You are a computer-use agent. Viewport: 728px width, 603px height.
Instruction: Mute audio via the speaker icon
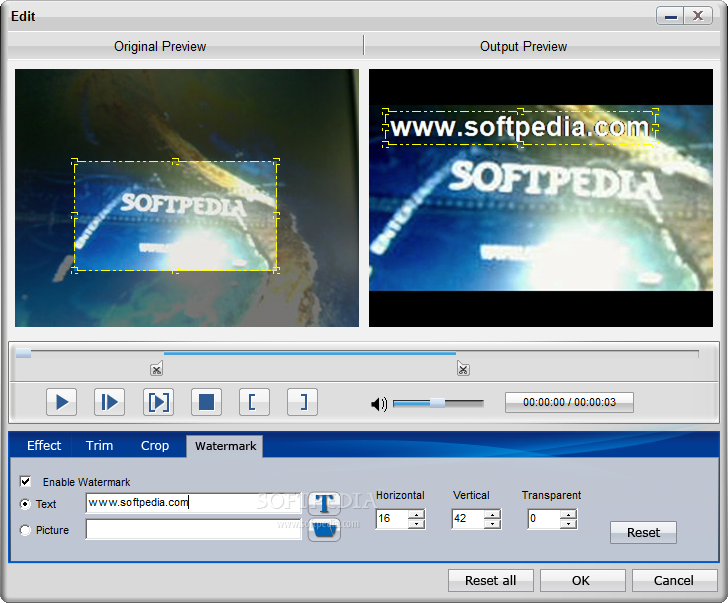click(x=379, y=404)
